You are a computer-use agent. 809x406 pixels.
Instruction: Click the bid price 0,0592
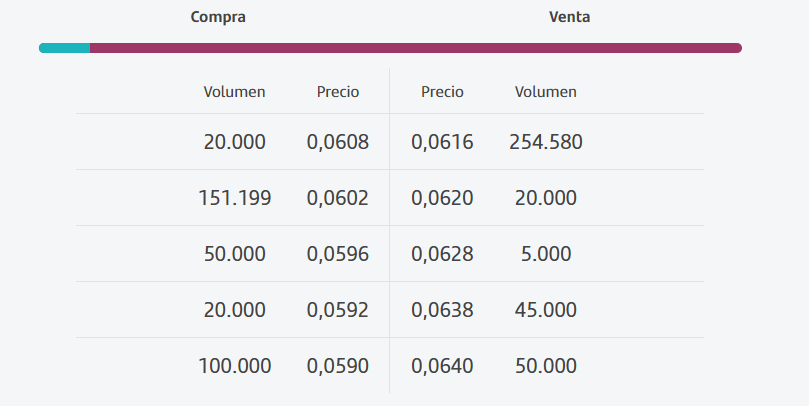(x=338, y=310)
